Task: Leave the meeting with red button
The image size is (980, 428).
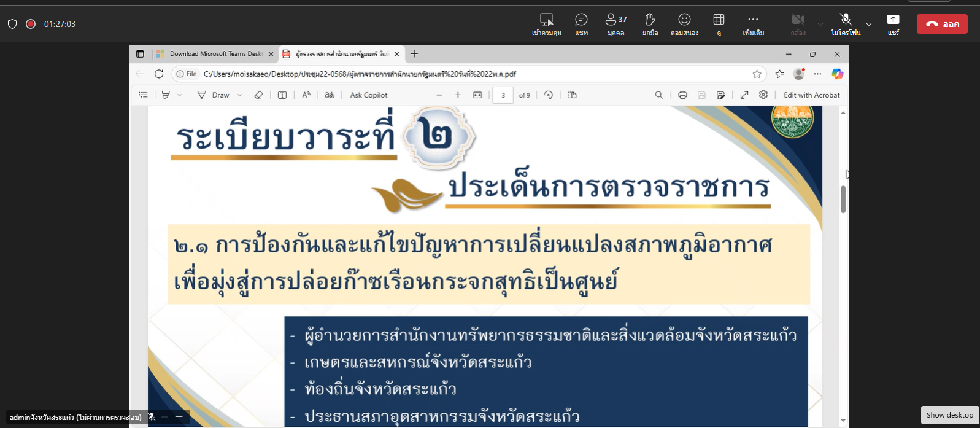Action: pyautogui.click(x=942, y=24)
